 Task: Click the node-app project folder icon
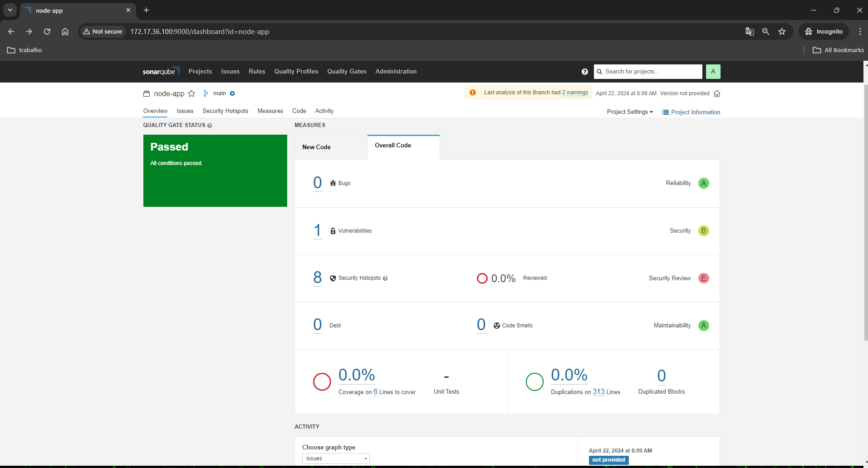pyautogui.click(x=147, y=93)
